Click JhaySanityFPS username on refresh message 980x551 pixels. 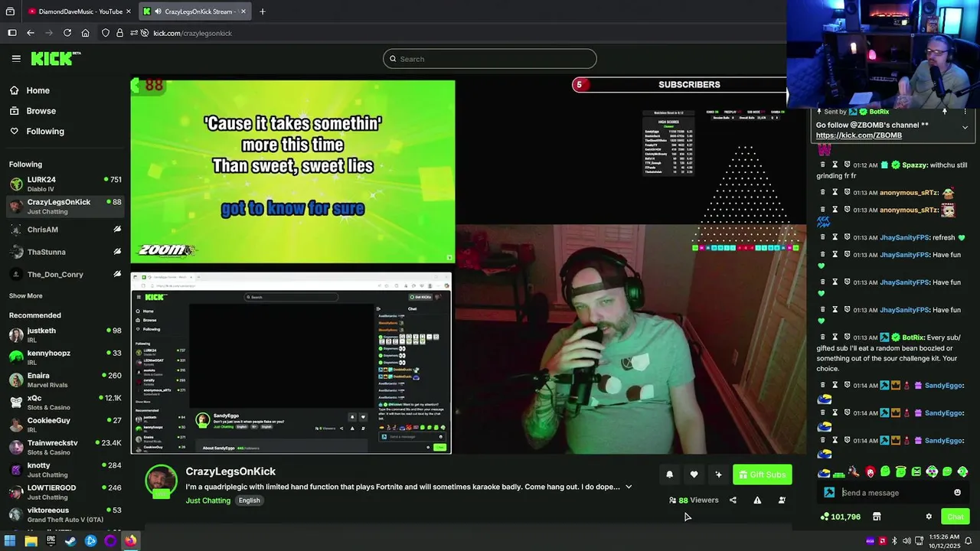904,238
